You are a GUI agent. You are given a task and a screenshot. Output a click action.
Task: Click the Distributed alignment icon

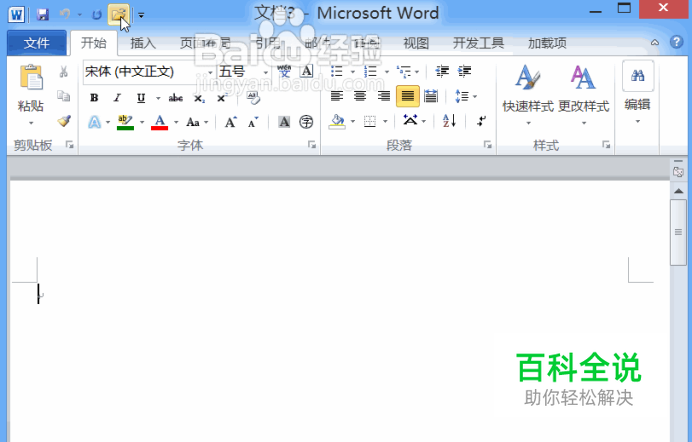click(x=431, y=96)
